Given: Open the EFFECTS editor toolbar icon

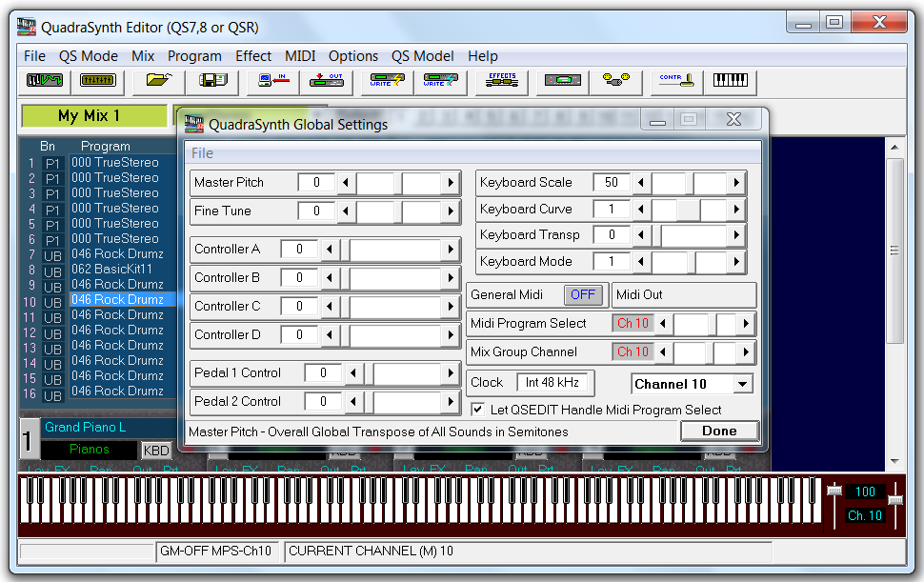Looking at the screenshot, I should pyautogui.click(x=502, y=82).
